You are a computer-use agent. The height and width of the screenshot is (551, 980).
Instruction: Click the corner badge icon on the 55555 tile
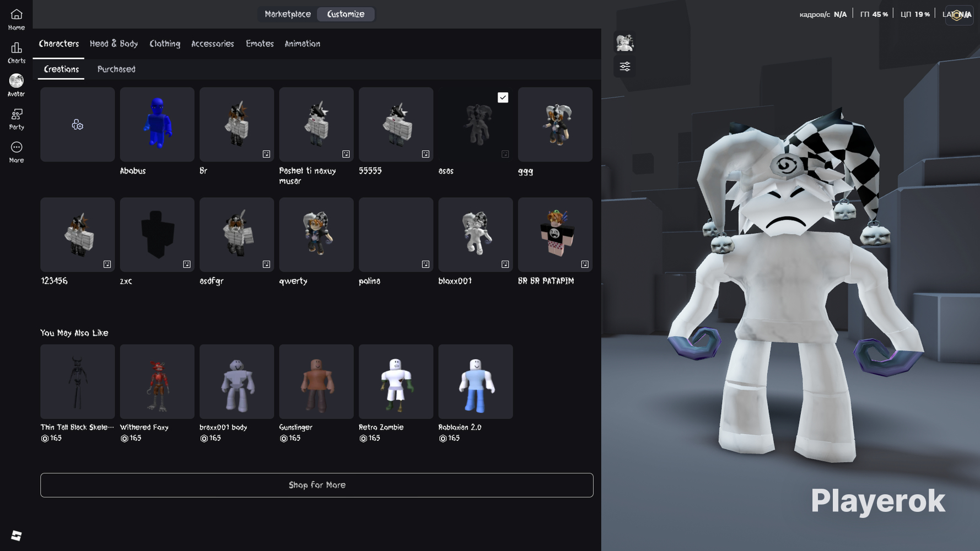click(x=426, y=154)
